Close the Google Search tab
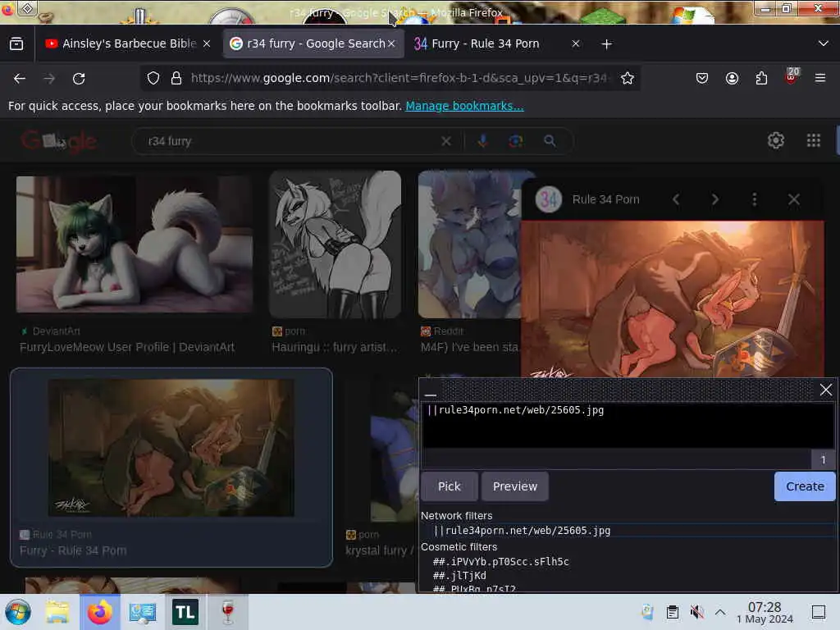Screen dimensions: 840x630 (391, 44)
